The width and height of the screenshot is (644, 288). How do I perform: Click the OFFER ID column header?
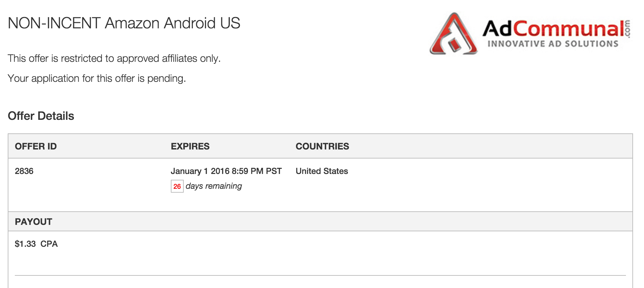point(36,146)
